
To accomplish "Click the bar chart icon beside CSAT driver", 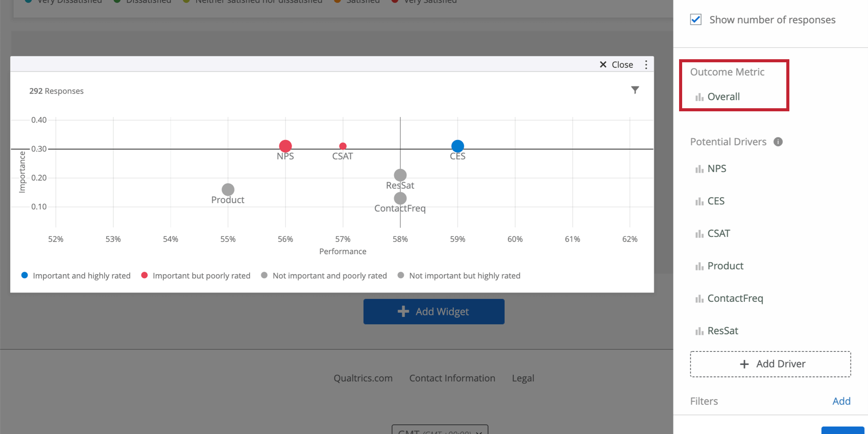I will (x=699, y=233).
